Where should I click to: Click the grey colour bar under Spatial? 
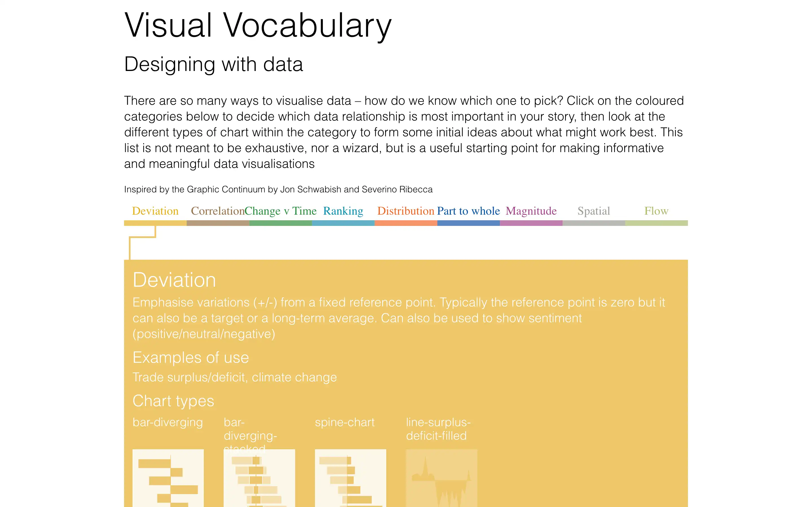coord(593,223)
